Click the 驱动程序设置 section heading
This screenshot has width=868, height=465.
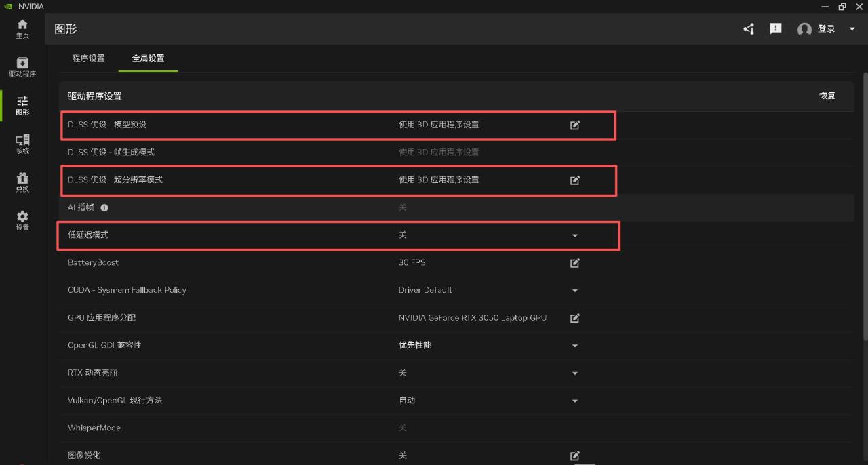[x=95, y=96]
